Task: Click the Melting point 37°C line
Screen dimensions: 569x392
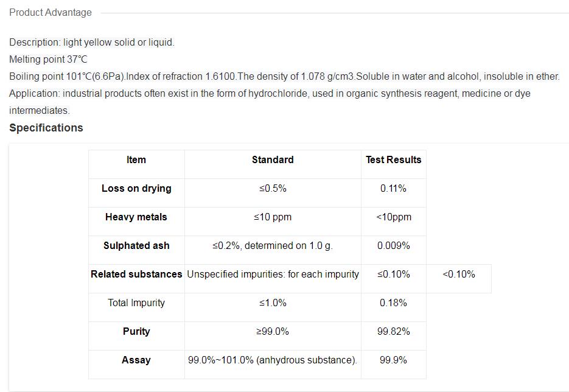Action: [49, 60]
